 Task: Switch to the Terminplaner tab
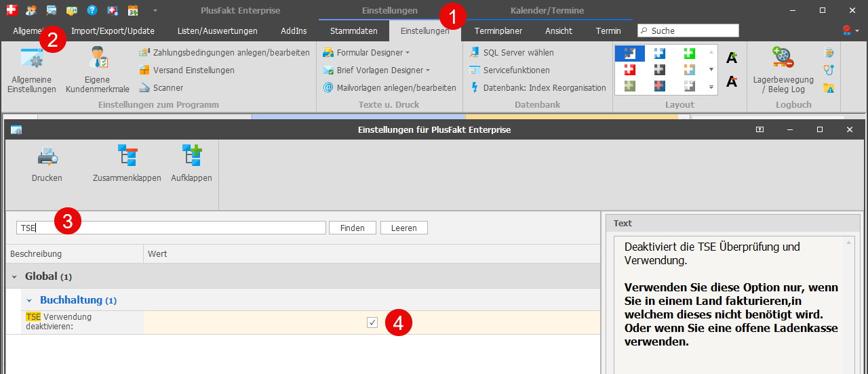point(498,30)
